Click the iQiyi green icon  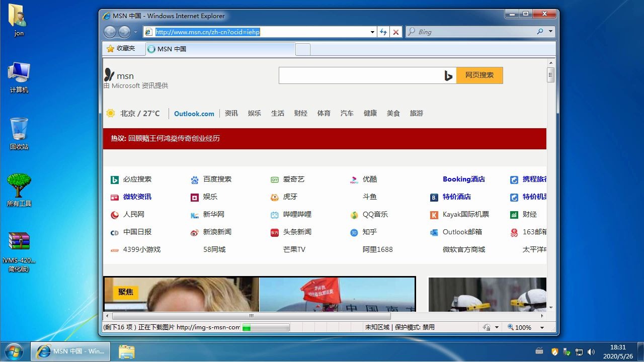pos(275,179)
